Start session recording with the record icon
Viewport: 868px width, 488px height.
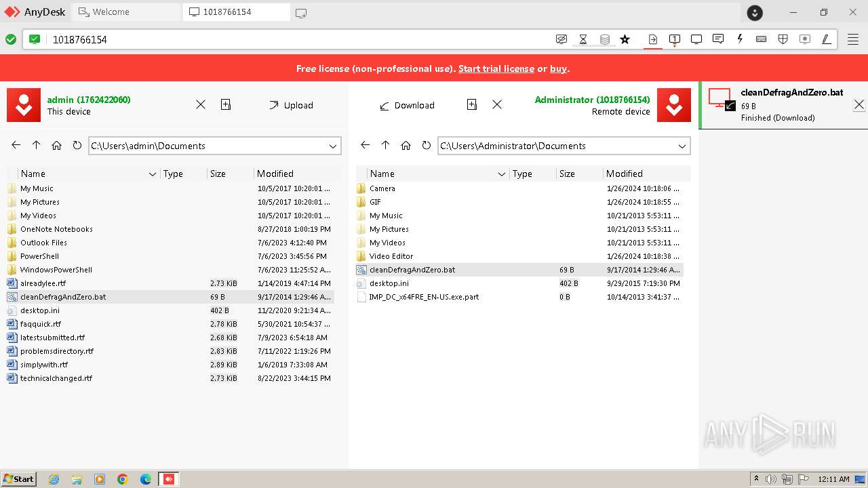pos(805,39)
